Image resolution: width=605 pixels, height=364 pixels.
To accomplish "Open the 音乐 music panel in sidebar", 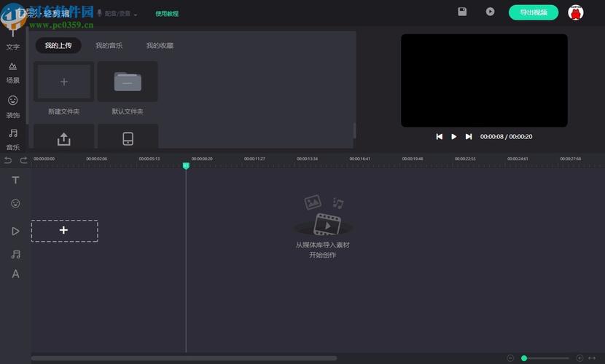I will click(12, 140).
